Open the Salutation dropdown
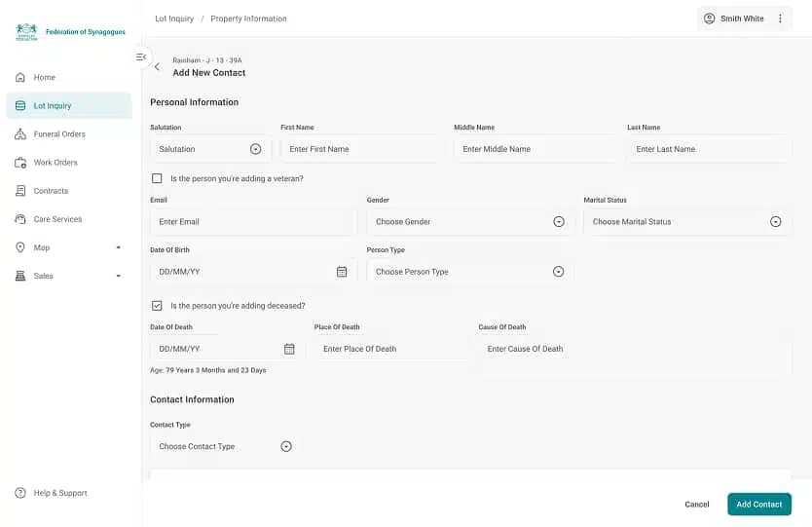812x527 pixels. (x=209, y=149)
